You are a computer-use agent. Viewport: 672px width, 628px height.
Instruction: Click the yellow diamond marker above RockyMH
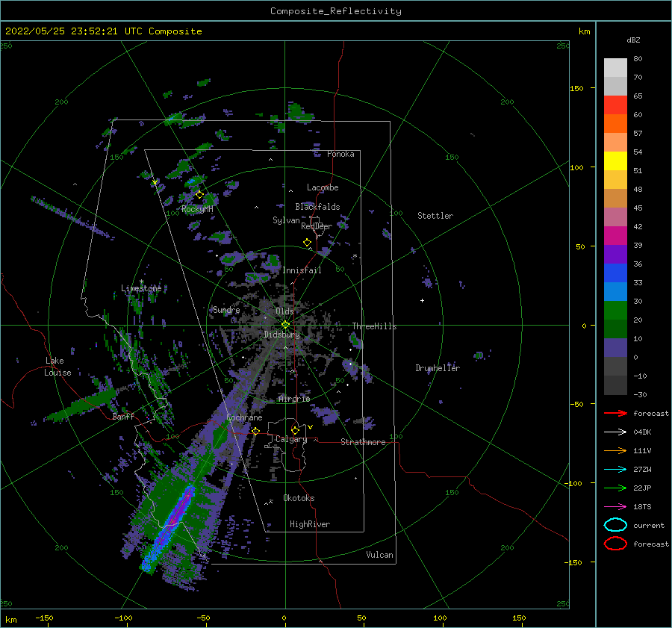pos(199,195)
